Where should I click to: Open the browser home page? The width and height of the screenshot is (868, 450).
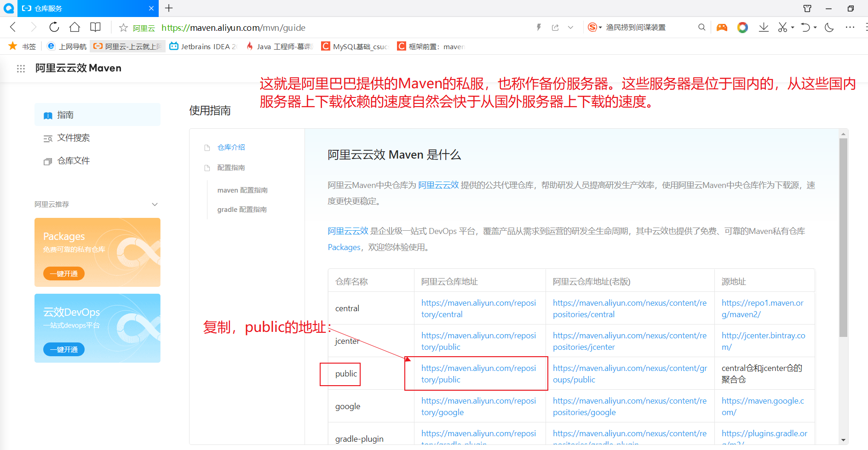click(75, 28)
